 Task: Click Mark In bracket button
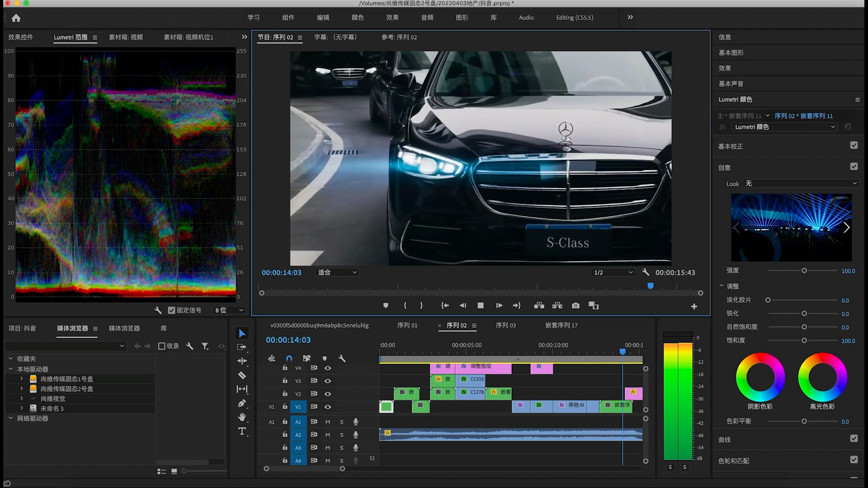[x=405, y=306]
